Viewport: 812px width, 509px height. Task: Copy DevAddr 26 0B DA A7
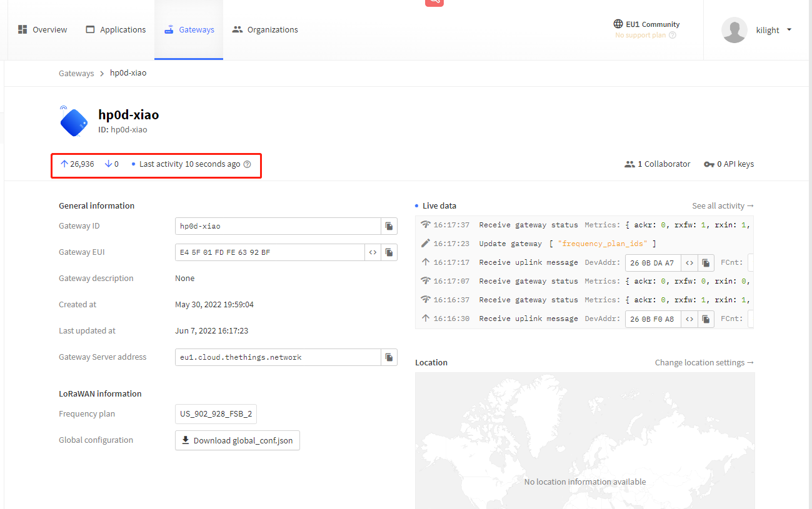706,263
